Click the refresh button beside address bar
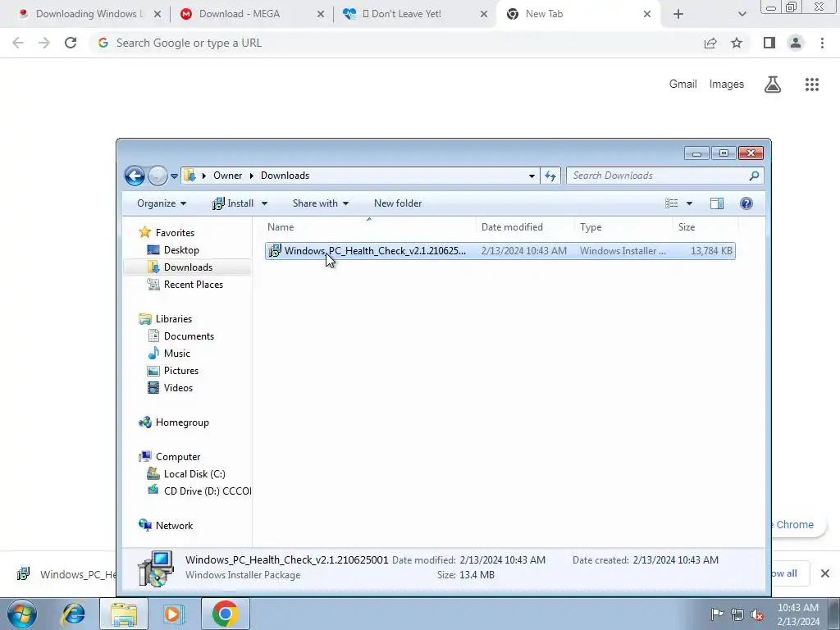This screenshot has width=840, height=630. pyautogui.click(x=550, y=176)
